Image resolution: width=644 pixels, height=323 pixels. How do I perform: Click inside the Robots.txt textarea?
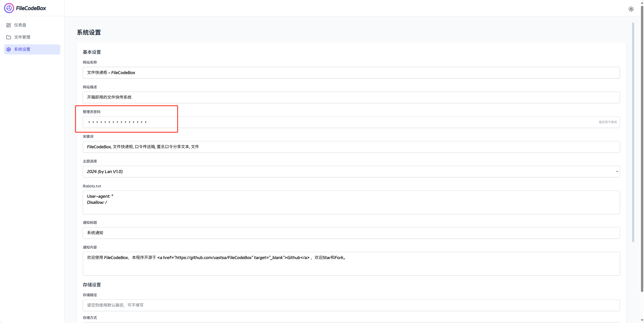351,202
